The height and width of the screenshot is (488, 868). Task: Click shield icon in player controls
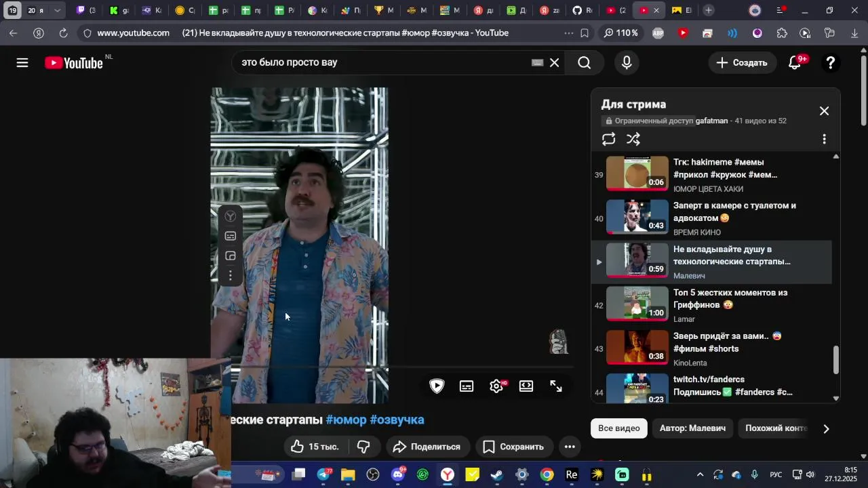click(x=437, y=386)
